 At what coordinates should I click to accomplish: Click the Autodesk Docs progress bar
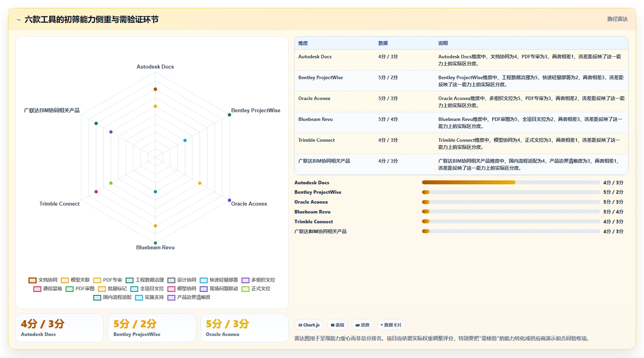point(511,182)
